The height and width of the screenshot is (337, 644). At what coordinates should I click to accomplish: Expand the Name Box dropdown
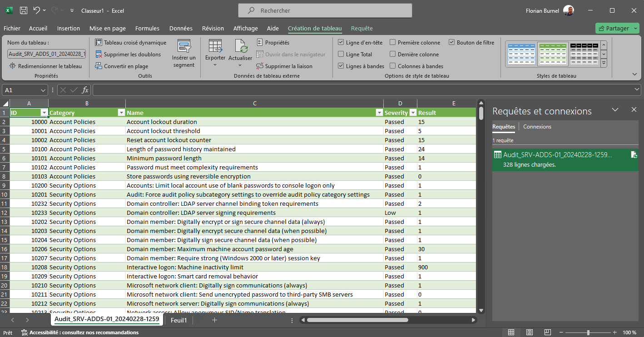(43, 90)
